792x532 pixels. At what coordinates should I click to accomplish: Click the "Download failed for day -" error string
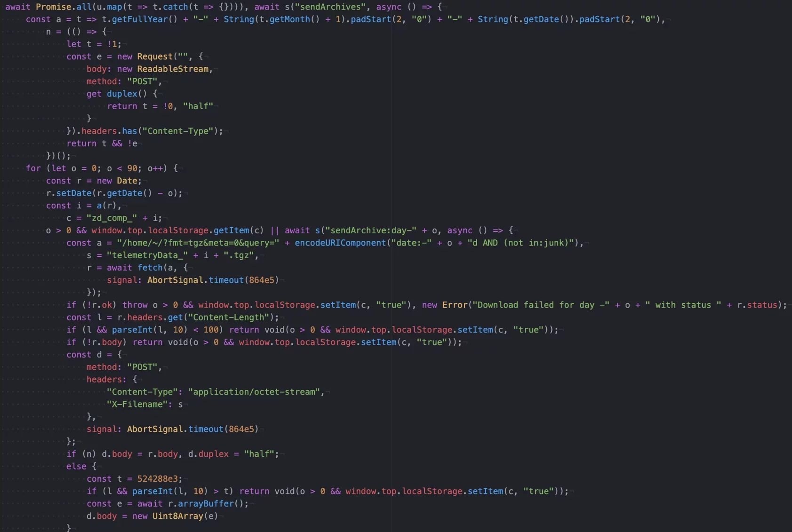point(541,305)
